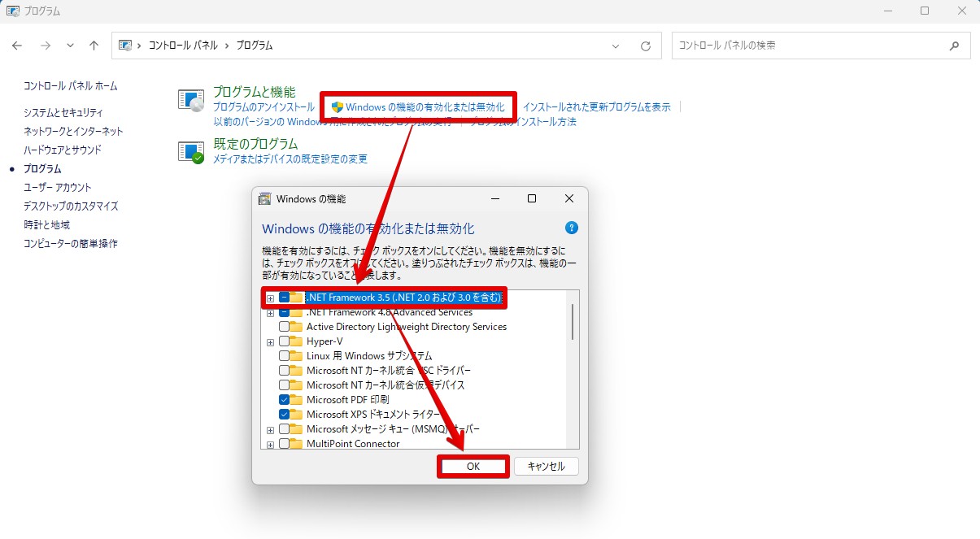This screenshot has width=980, height=539.
Task: Click the search magnifier icon
Action: tap(955, 46)
